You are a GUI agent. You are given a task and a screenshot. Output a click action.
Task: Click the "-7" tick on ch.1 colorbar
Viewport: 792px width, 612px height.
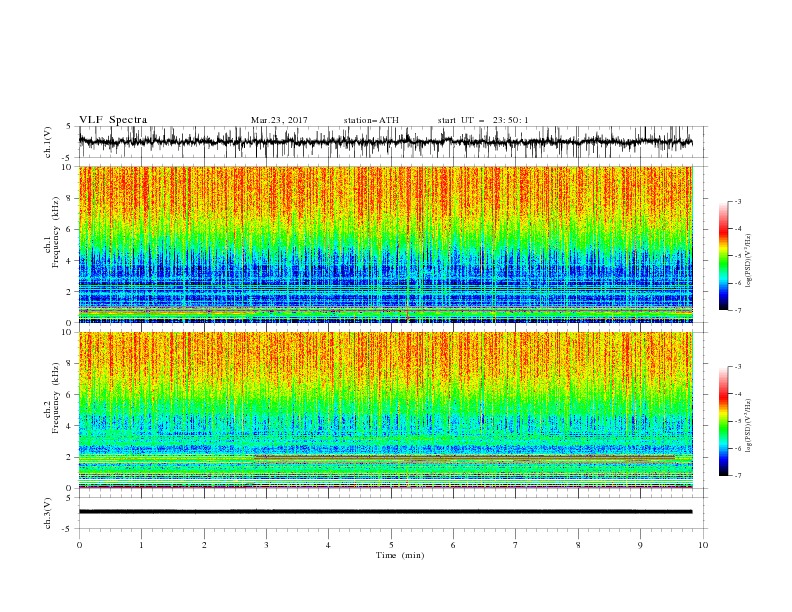coord(738,310)
